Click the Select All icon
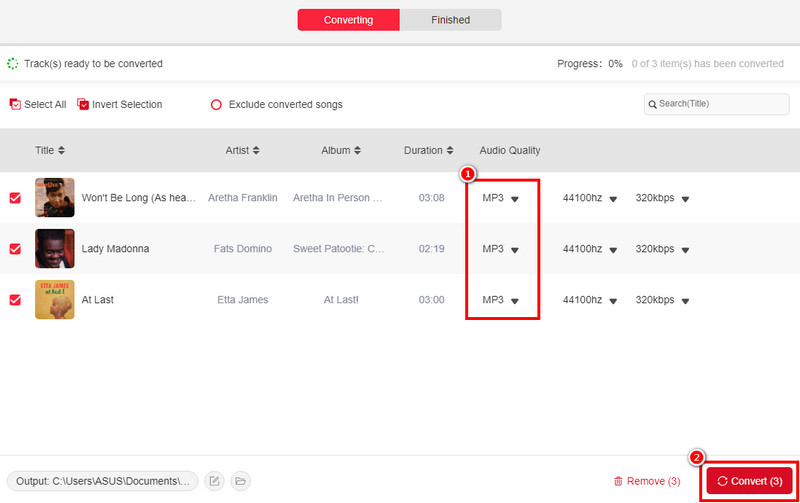 [15, 104]
